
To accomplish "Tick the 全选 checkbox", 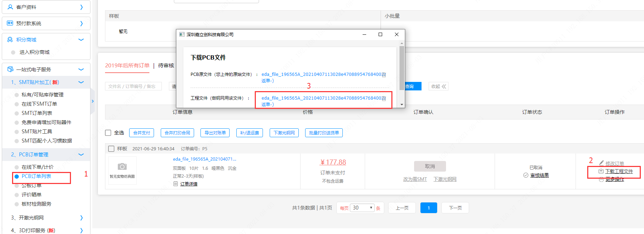I will pyautogui.click(x=108, y=133).
